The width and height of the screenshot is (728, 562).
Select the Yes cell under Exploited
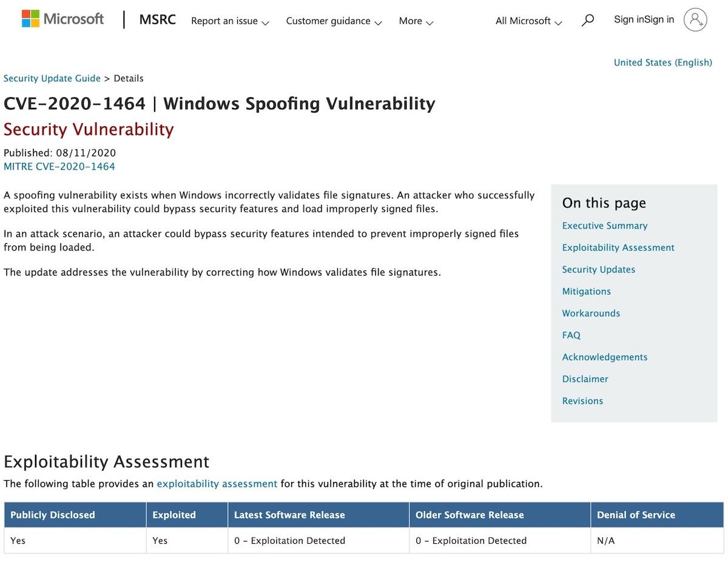point(187,540)
